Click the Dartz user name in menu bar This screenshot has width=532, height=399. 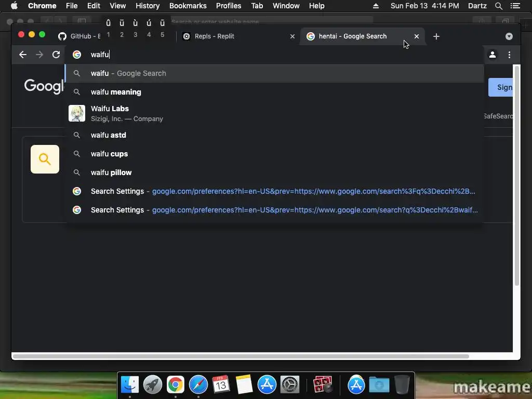coord(477,6)
